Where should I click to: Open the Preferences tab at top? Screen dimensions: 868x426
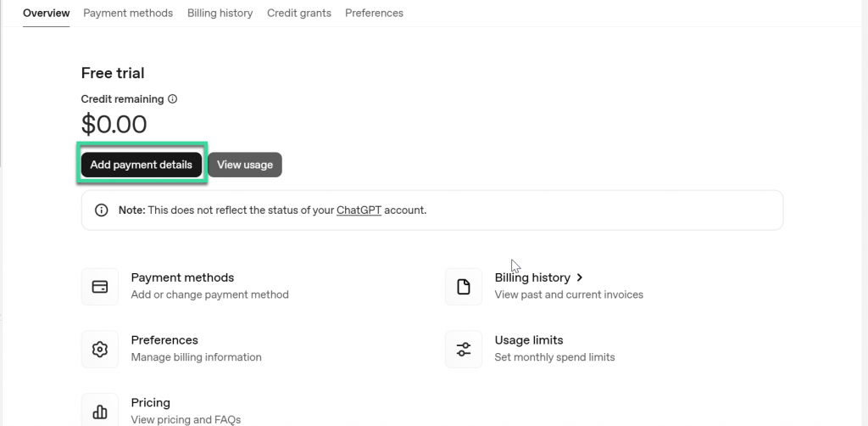point(374,14)
